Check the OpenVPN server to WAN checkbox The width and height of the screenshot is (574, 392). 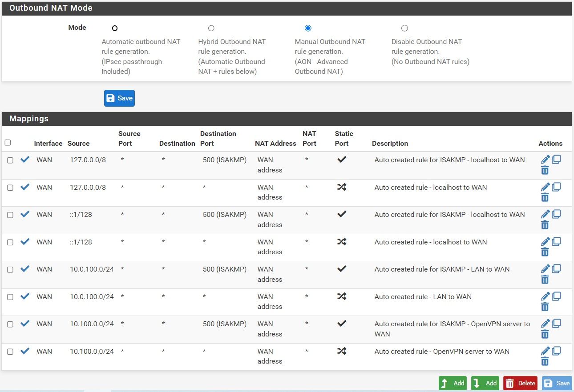(10, 352)
